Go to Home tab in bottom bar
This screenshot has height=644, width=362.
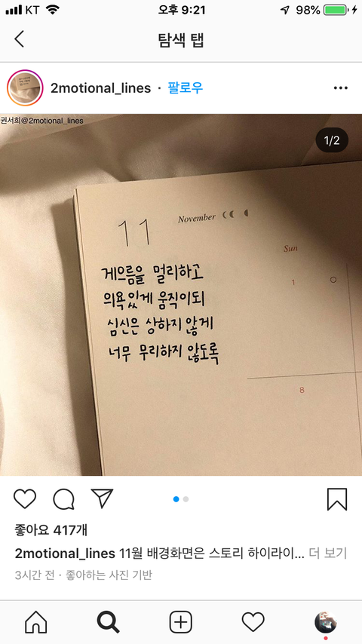tap(36, 622)
